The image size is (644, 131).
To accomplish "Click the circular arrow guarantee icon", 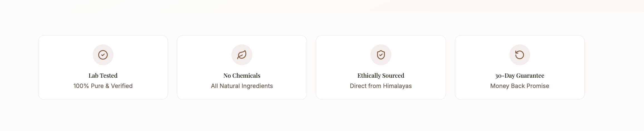I will coord(519,55).
